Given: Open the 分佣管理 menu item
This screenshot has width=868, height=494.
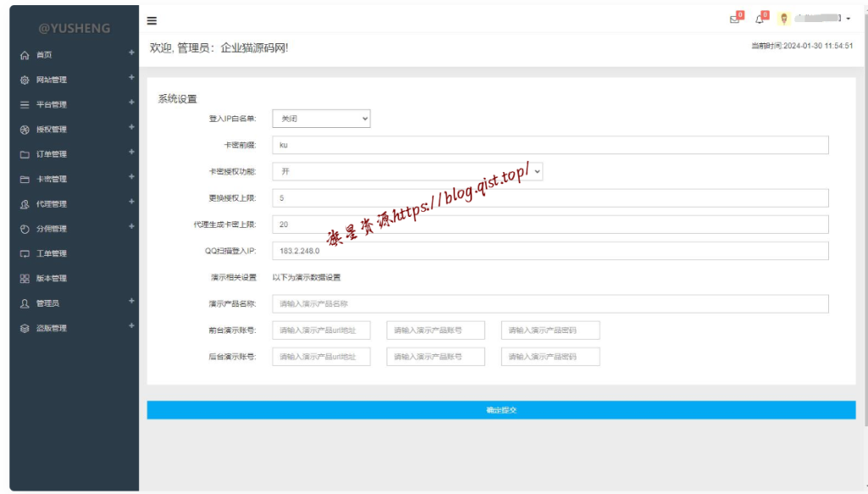Looking at the screenshot, I should 51,229.
